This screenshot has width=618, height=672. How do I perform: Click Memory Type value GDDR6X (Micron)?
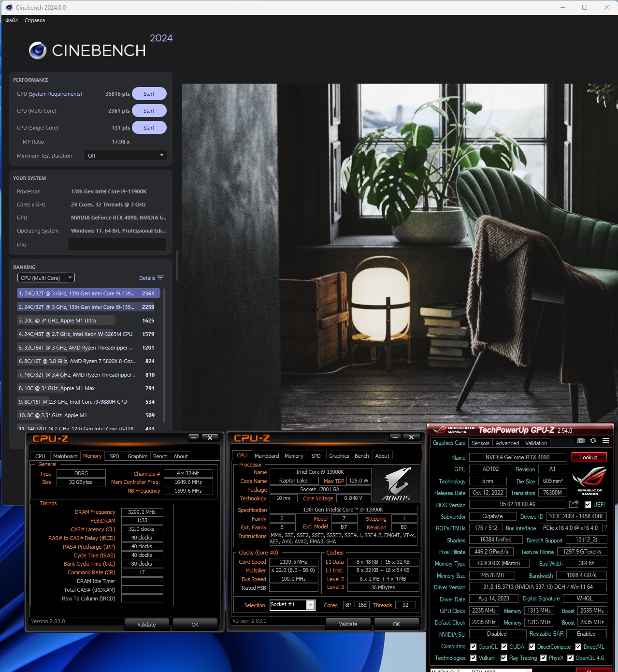499,563
